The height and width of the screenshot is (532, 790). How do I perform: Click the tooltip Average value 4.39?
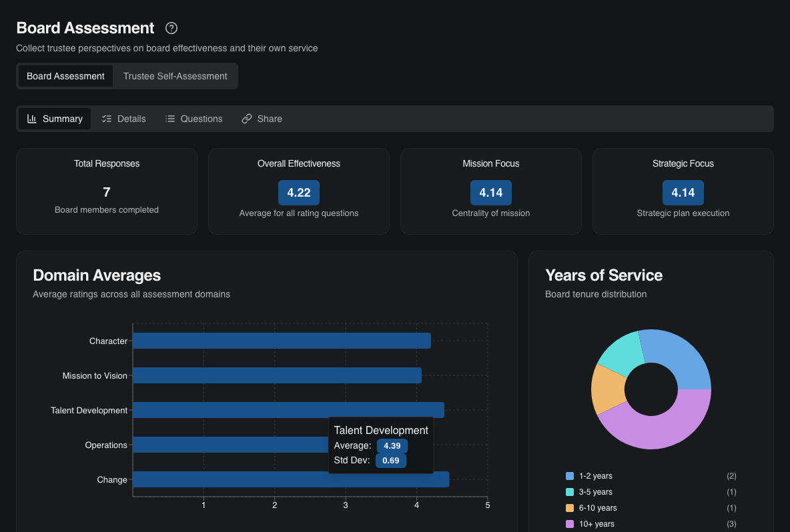click(x=392, y=446)
